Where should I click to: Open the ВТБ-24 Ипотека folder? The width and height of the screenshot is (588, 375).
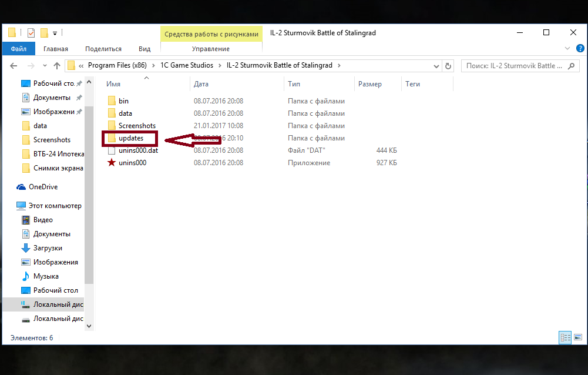tap(58, 154)
